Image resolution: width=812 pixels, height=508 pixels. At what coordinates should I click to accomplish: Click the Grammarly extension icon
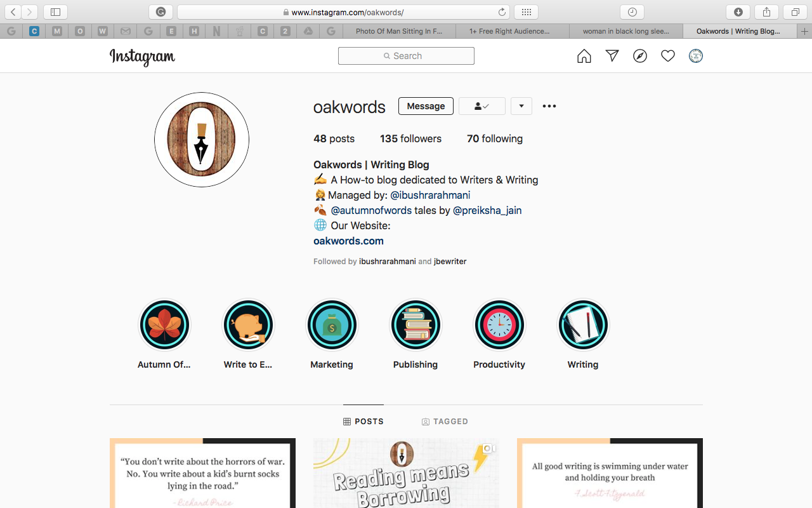coord(160,12)
